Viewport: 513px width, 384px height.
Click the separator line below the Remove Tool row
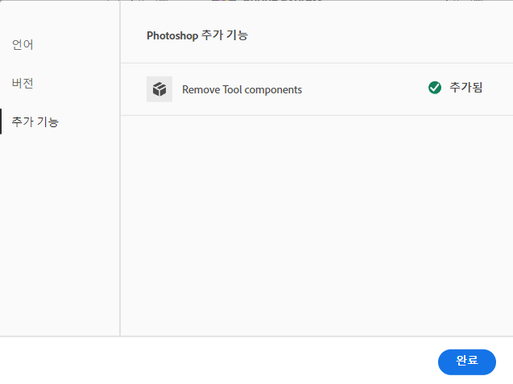click(x=317, y=115)
